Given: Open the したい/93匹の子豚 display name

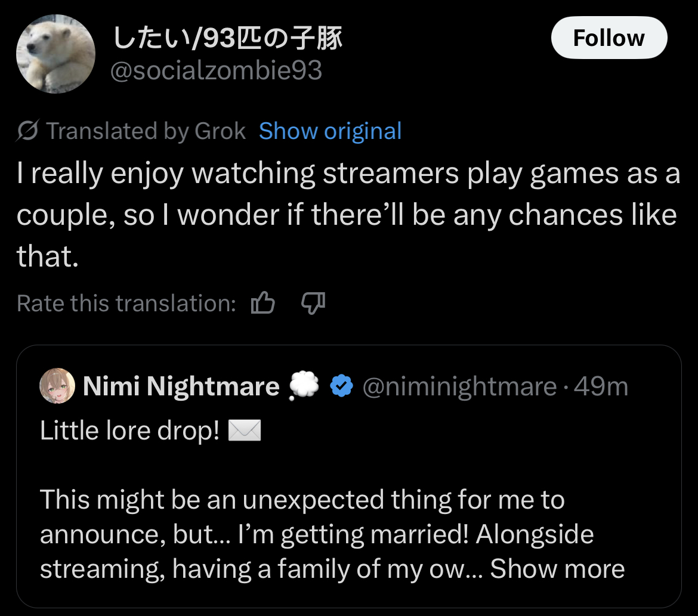Looking at the screenshot, I should tap(227, 39).
